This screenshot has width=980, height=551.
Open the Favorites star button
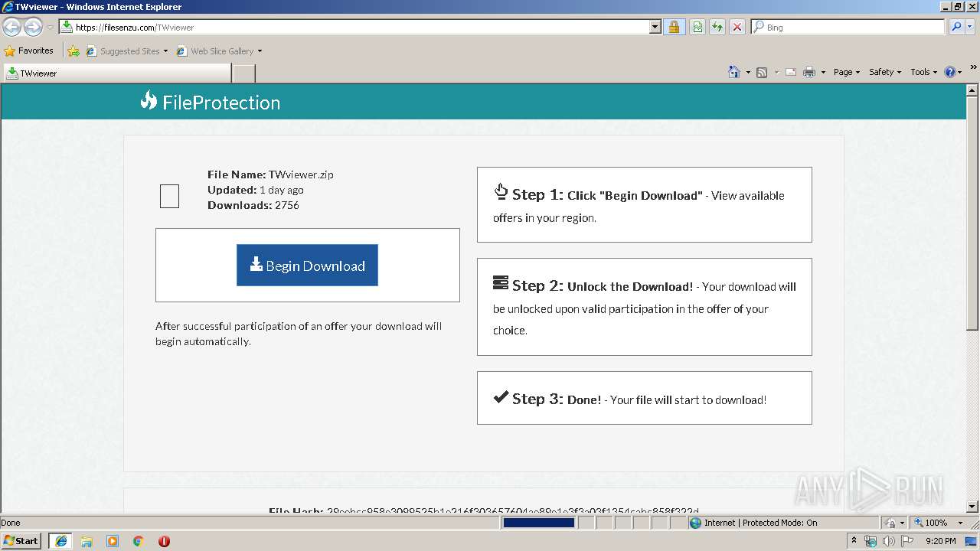point(29,51)
